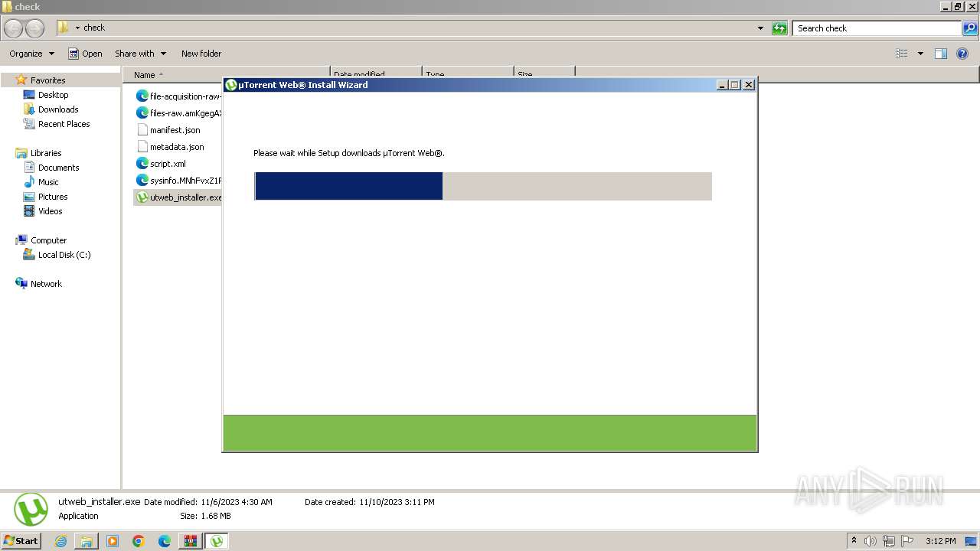Click the Change your view icon
The image size is (980, 551).
click(902, 54)
